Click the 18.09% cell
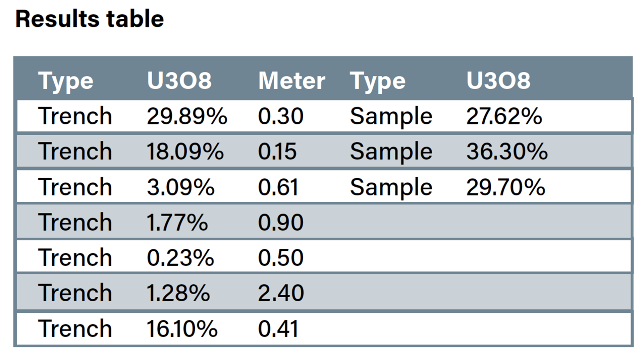 tap(185, 152)
